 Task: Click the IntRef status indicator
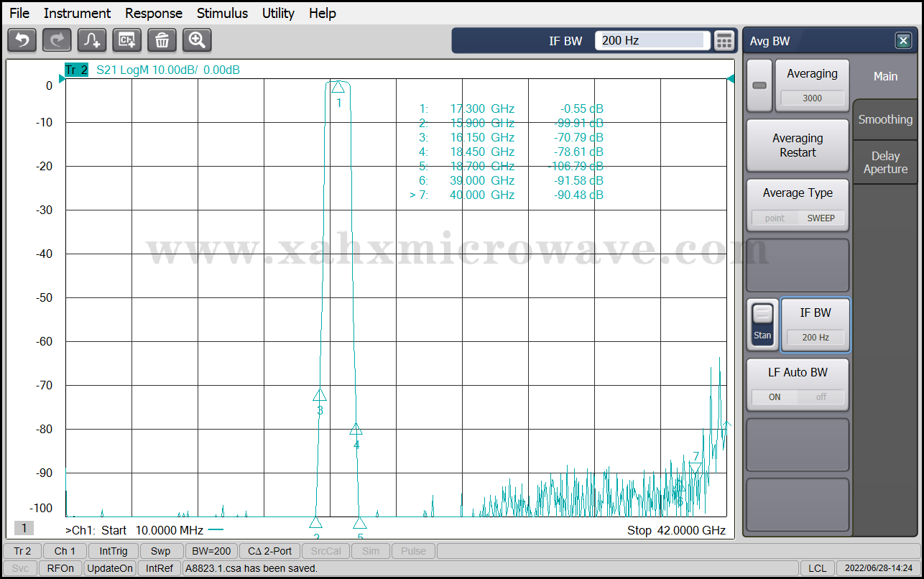(x=160, y=568)
